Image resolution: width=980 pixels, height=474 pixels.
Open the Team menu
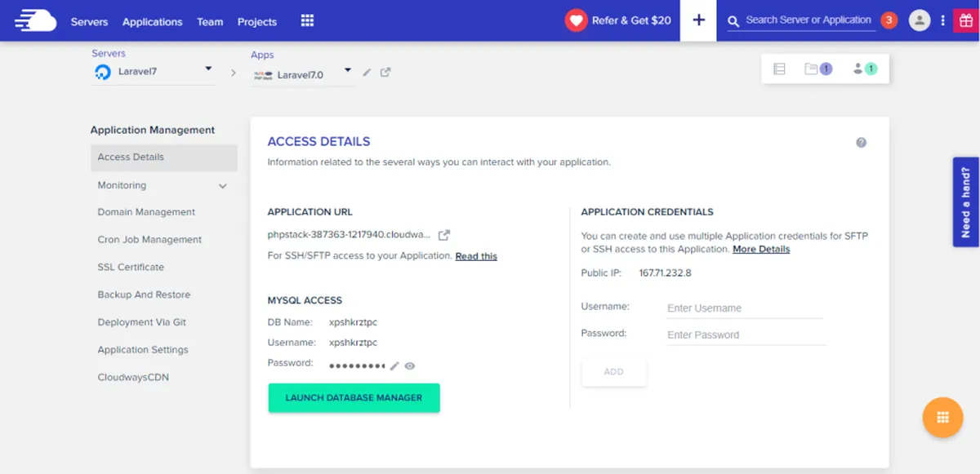click(210, 22)
